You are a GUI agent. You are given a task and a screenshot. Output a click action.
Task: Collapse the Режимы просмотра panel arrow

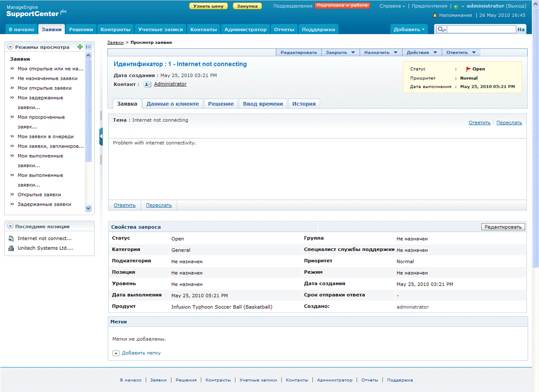(x=10, y=46)
